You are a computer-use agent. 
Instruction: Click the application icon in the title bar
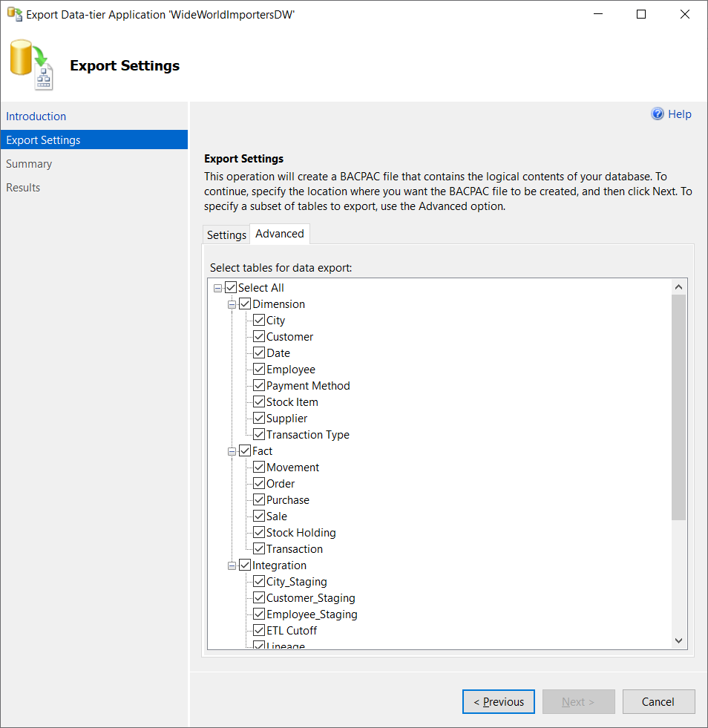click(14, 14)
